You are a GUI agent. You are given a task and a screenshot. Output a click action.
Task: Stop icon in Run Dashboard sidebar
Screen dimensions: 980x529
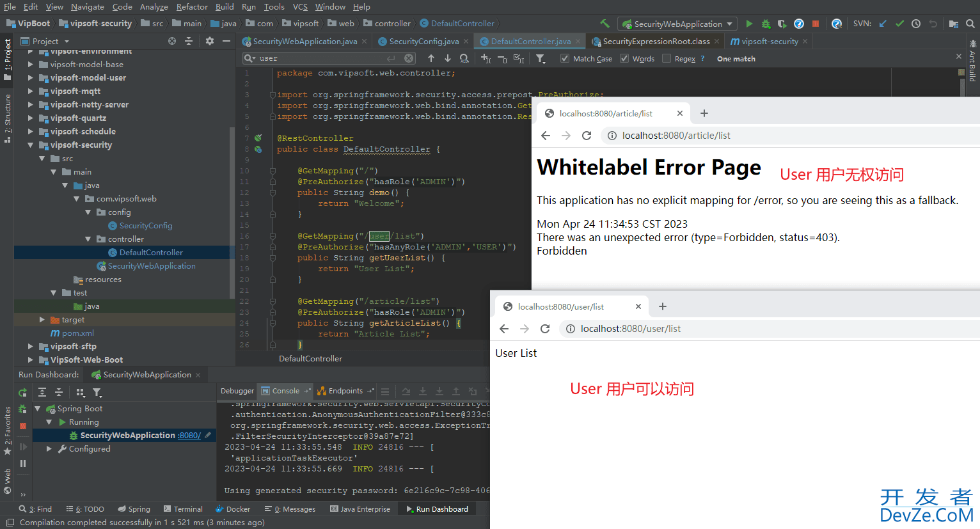coord(23,425)
